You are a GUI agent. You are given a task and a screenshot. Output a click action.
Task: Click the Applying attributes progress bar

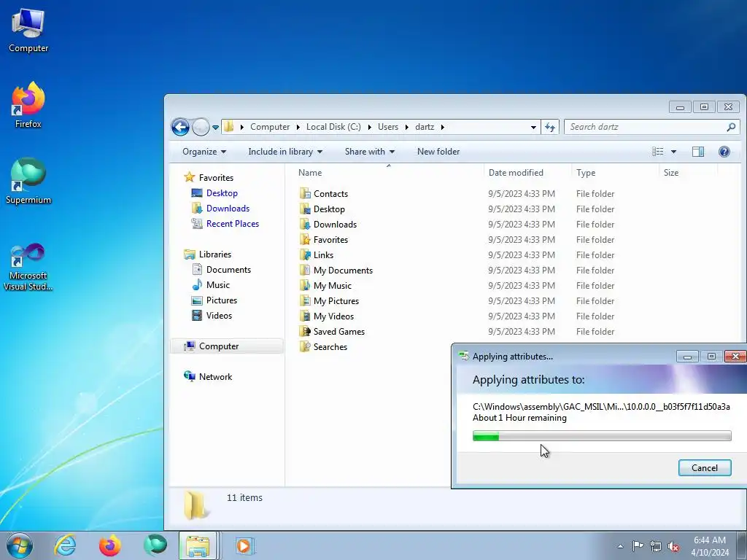[x=602, y=436]
